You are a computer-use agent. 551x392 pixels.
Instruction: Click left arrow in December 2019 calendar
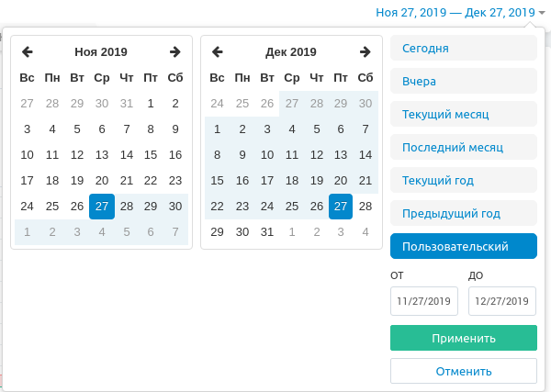(x=218, y=52)
